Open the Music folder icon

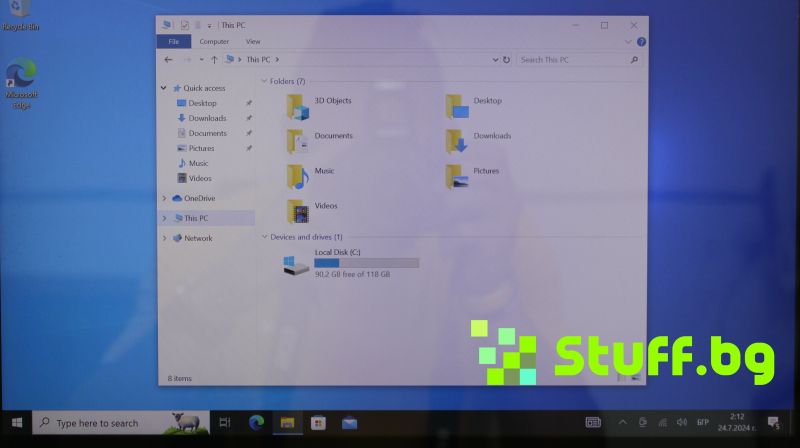(298, 176)
